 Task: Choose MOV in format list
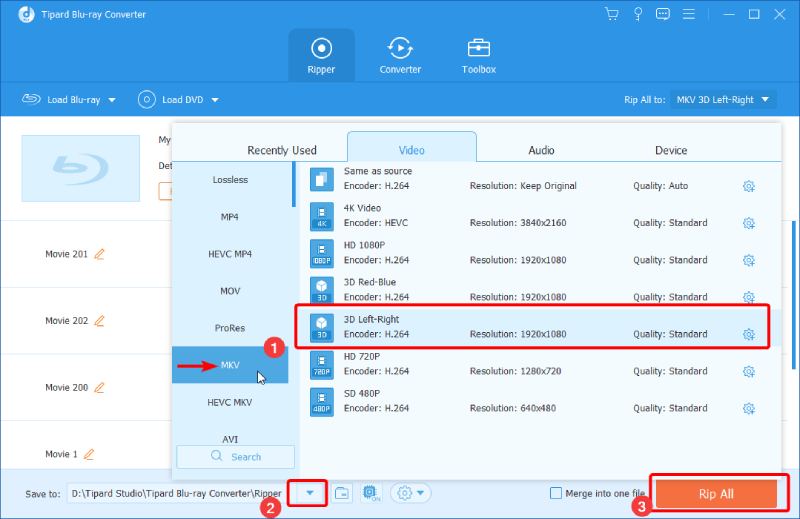click(230, 291)
